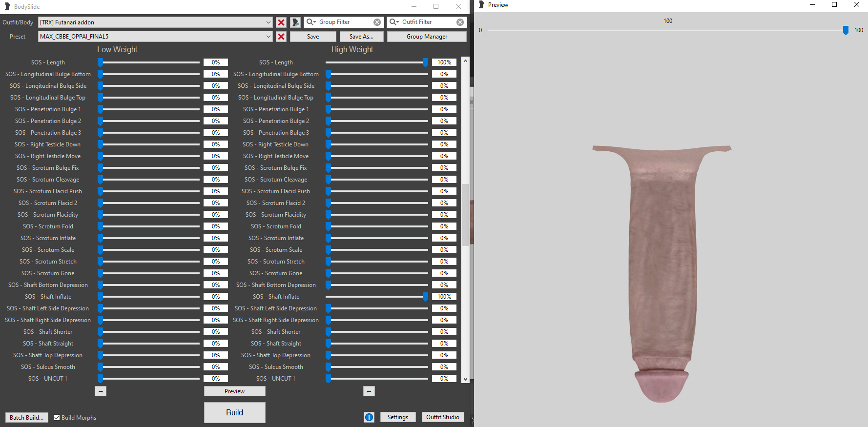Toggle the Build Morphs checkbox

[x=57, y=418]
